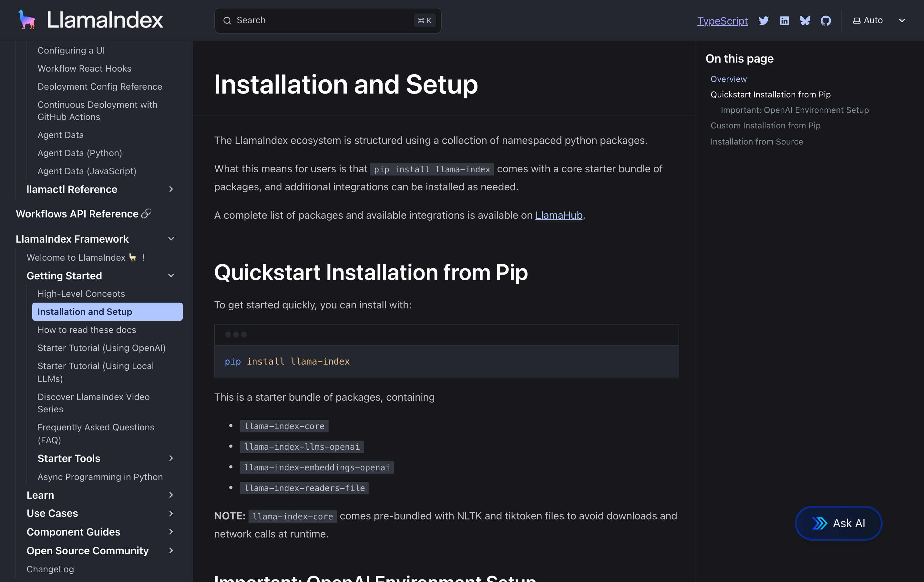Viewport: 924px width, 582px height.
Task: Collapse the Getting Started section
Action: click(171, 276)
